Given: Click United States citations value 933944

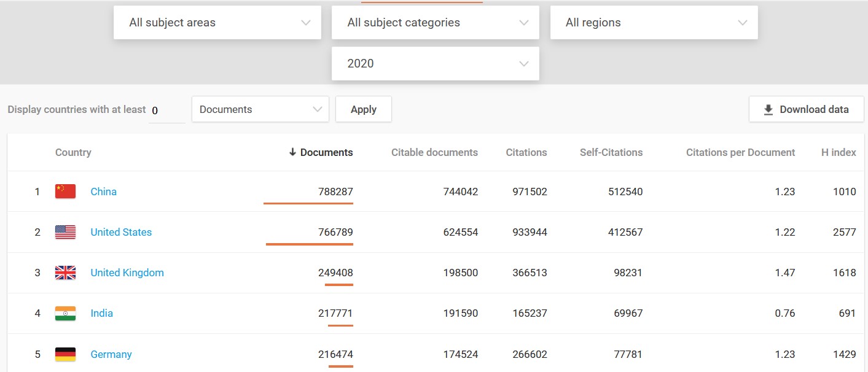Looking at the screenshot, I should coord(530,232).
